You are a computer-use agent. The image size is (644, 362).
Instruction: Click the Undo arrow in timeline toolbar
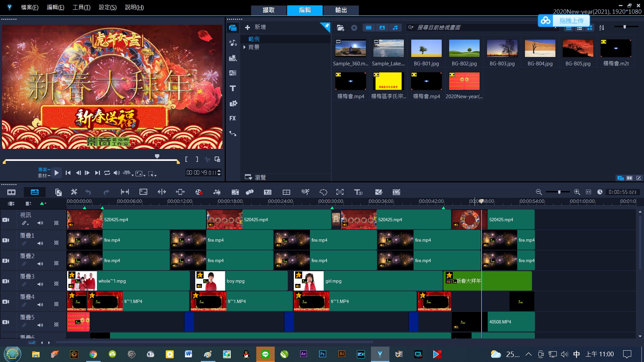[88, 192]
